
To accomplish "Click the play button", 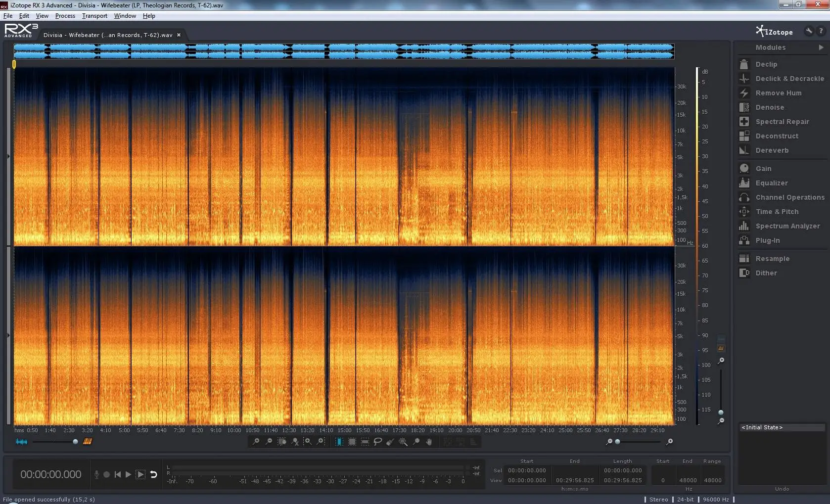I will [129, 474].
